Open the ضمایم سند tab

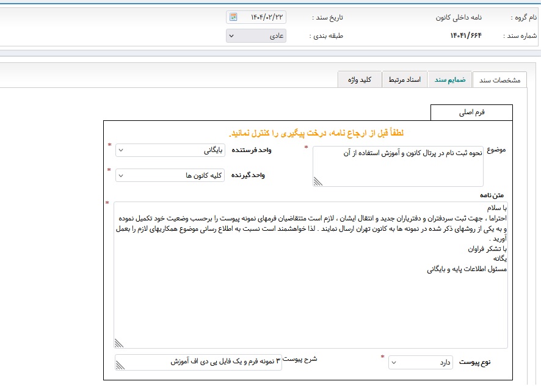click(450, 80)
